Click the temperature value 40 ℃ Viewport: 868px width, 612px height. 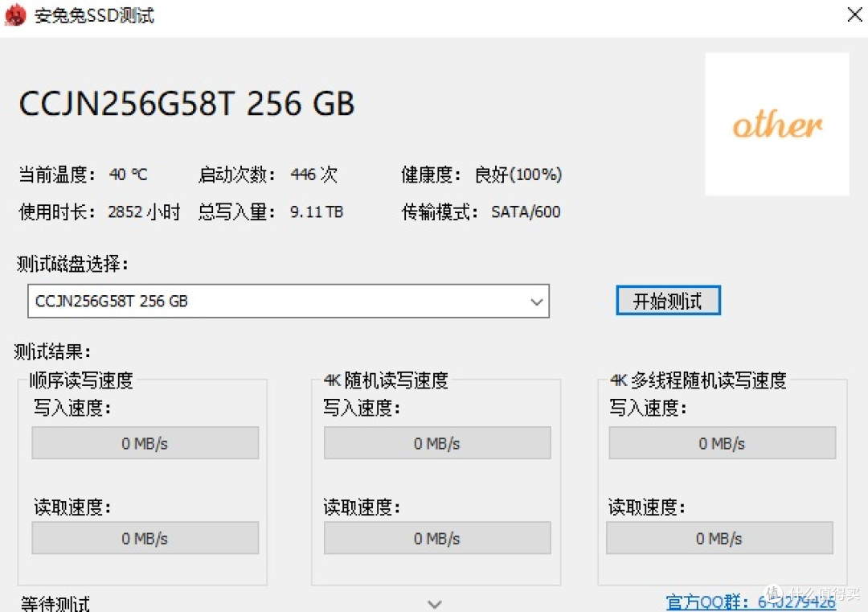129,175
